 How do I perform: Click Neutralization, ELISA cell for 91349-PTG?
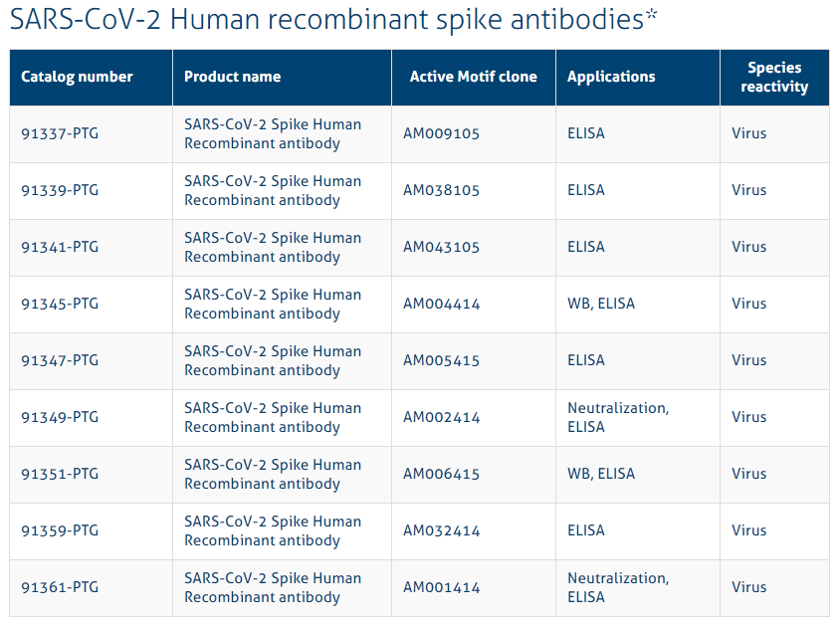point(618,417)
